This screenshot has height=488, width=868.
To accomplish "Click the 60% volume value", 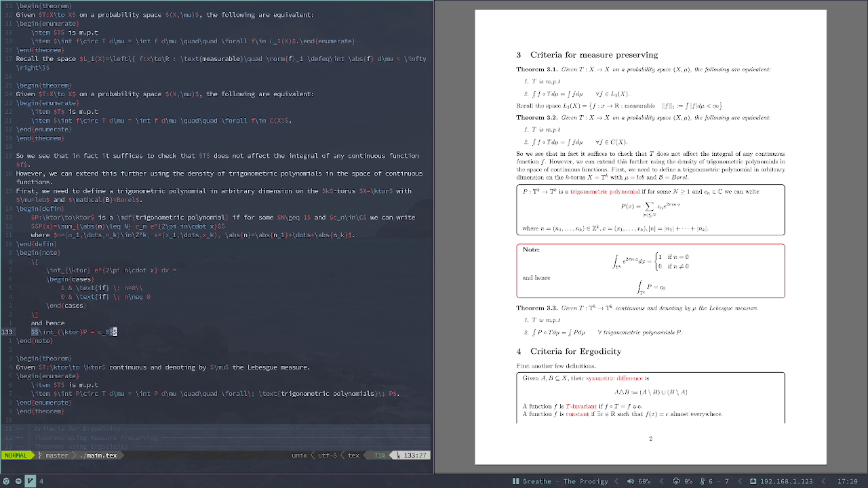I will click(645, 481).
